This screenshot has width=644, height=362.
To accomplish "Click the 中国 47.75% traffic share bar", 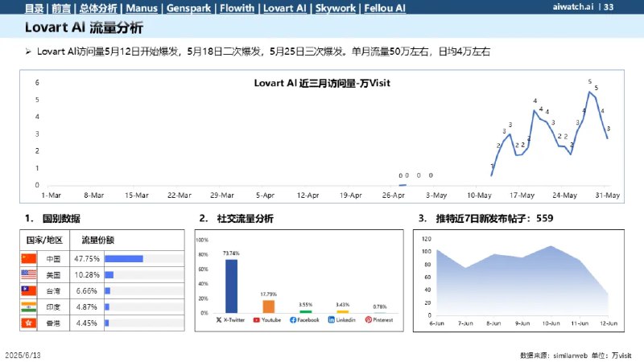I will pyautogui.click(x=124, y=258).
